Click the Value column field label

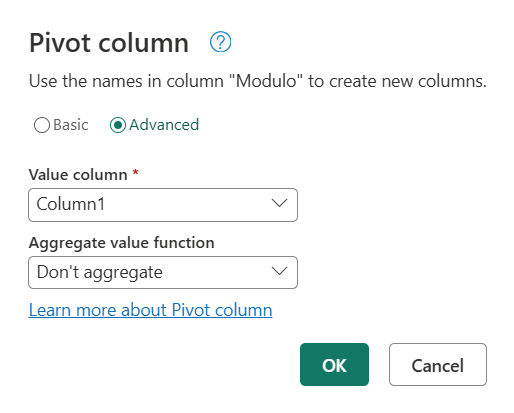click(78, 175)
